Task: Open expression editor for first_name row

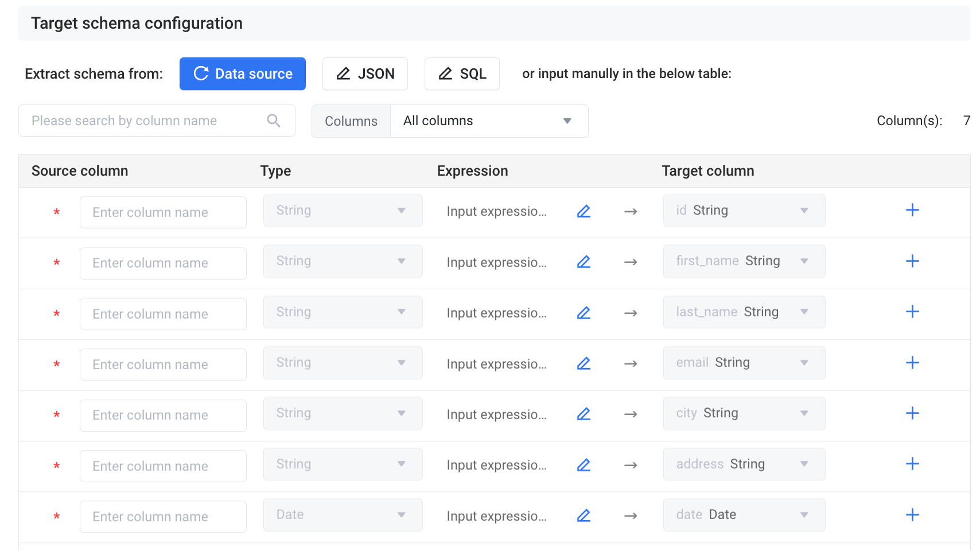Action: pyautogui.click(x=584, y=262)
